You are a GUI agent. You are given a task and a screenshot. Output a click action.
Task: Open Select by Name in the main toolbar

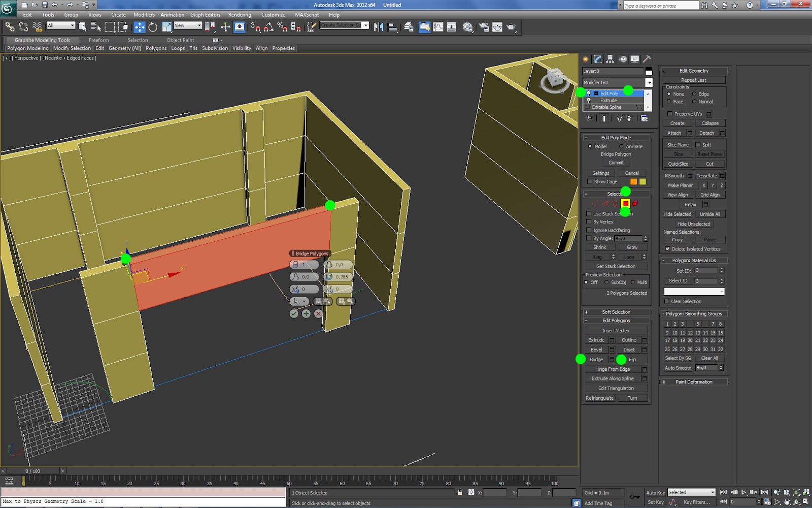[x=96, y=26]
